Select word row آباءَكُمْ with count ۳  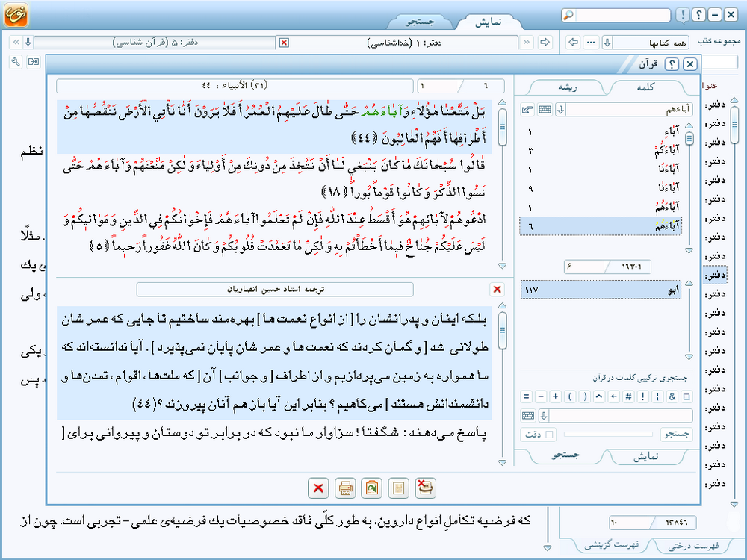(601, 151)
